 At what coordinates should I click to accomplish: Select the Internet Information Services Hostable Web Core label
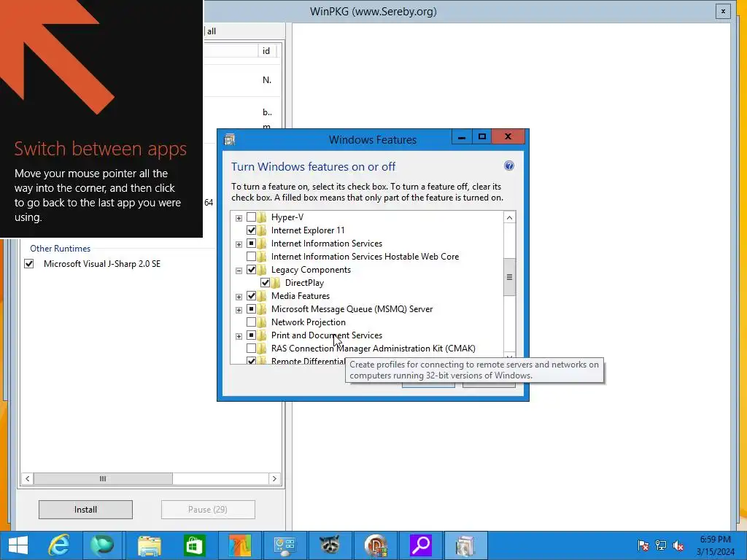pyautogui.click(x=365, y=257)
